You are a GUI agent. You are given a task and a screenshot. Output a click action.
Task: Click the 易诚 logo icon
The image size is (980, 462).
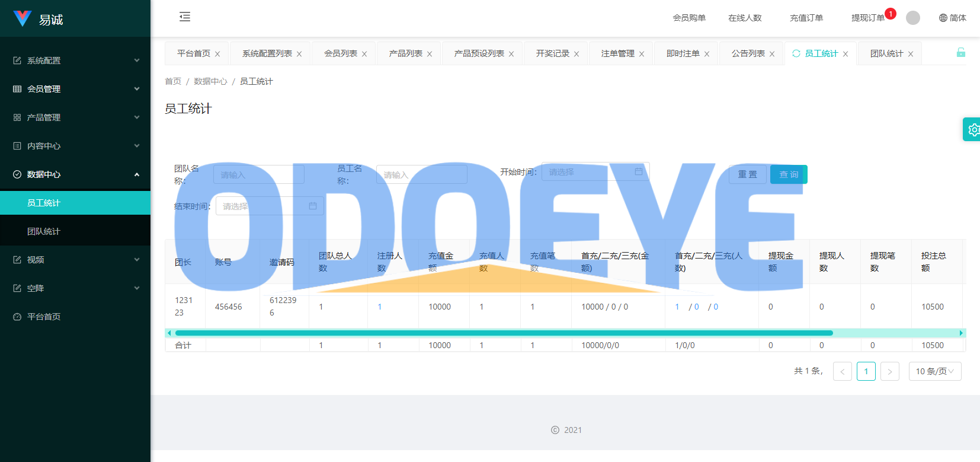pos(23,18)
